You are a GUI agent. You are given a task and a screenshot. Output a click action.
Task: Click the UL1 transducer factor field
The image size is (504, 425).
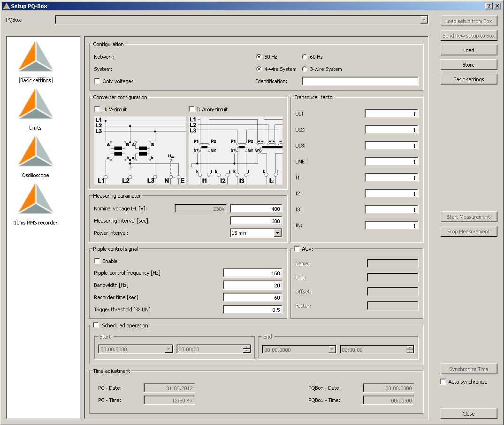[x=391, y=114]
